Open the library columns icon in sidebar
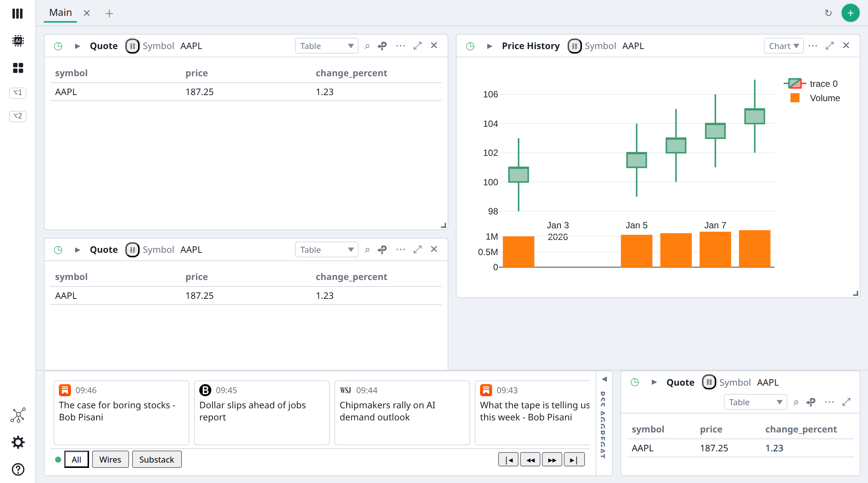This screenshot has width=868, height=483. click(x=18, y=14)
